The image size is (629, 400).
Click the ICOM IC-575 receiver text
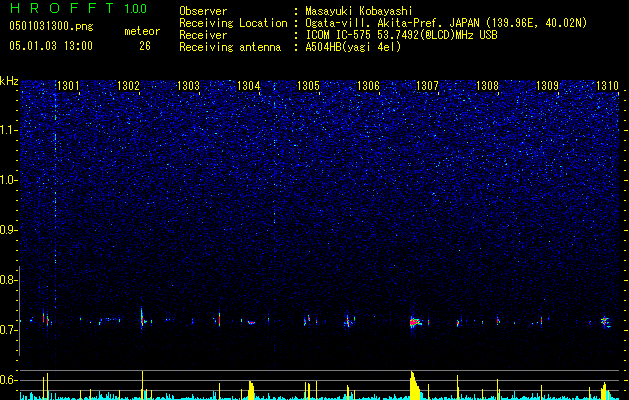click(401, 35)
